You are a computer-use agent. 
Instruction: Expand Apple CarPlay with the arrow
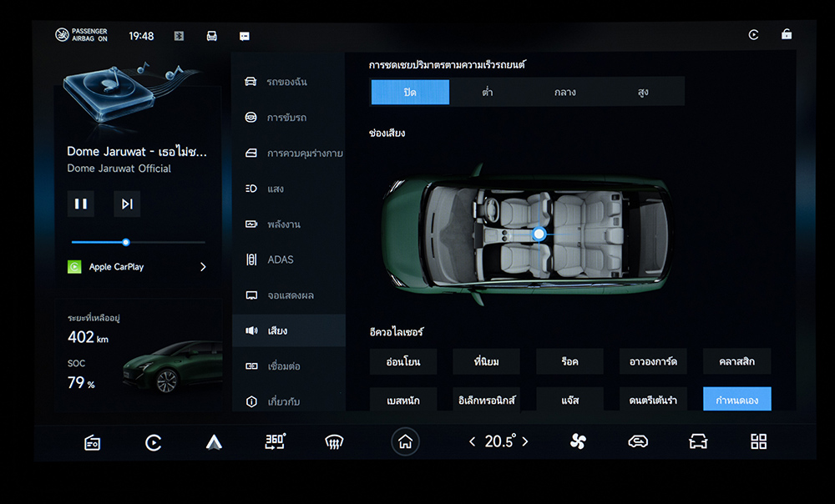coord(203,267)
